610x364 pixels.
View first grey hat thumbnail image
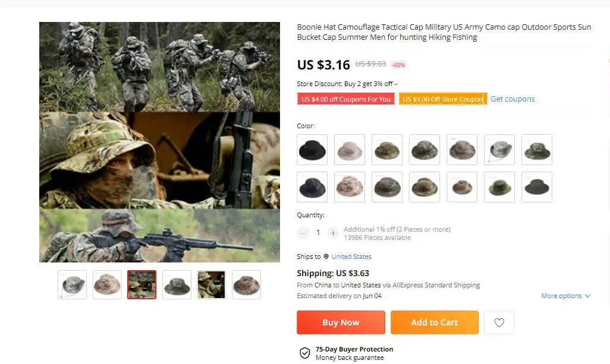point(73,285)
